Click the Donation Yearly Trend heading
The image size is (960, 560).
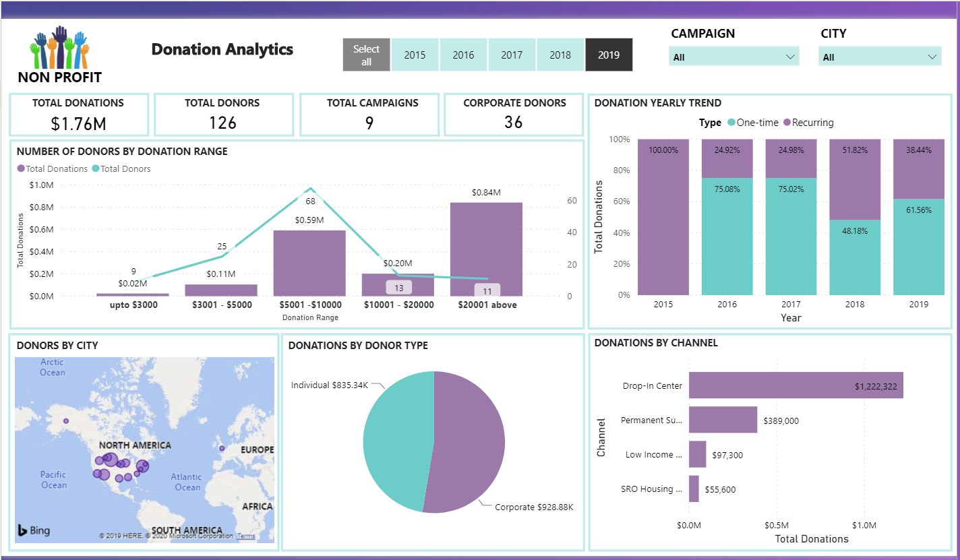click(x=658, y=103)
